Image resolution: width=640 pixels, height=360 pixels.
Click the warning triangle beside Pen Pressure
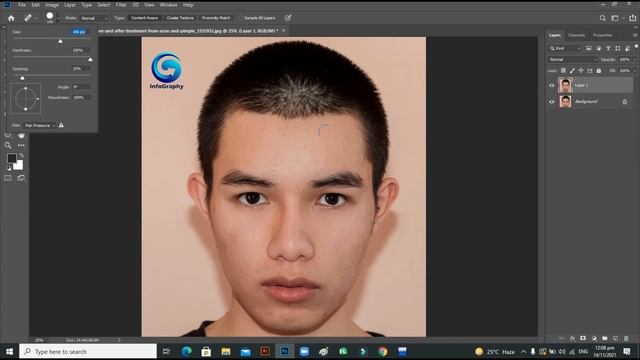(x=61, y=125)
